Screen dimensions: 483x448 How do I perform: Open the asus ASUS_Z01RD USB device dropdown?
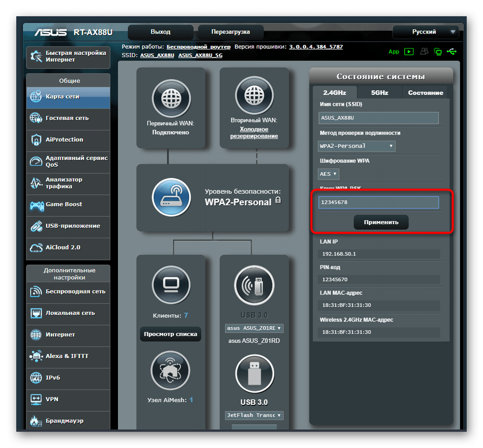click(x=254, y=328)
